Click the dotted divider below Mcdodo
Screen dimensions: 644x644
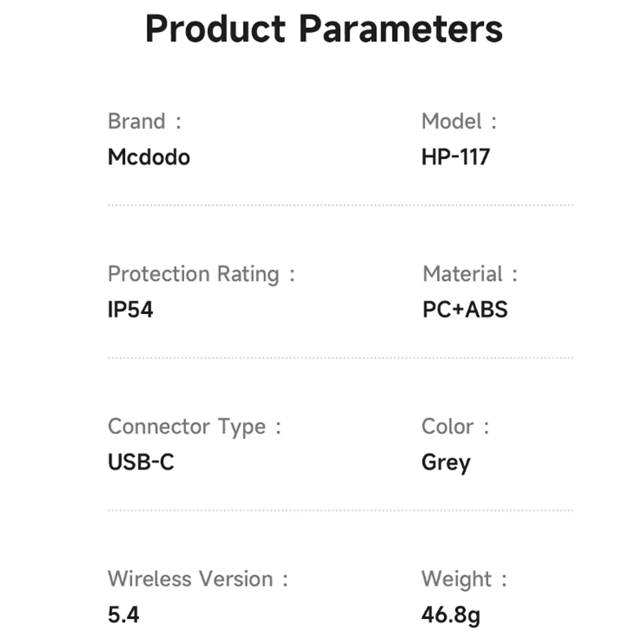[340, 205]
